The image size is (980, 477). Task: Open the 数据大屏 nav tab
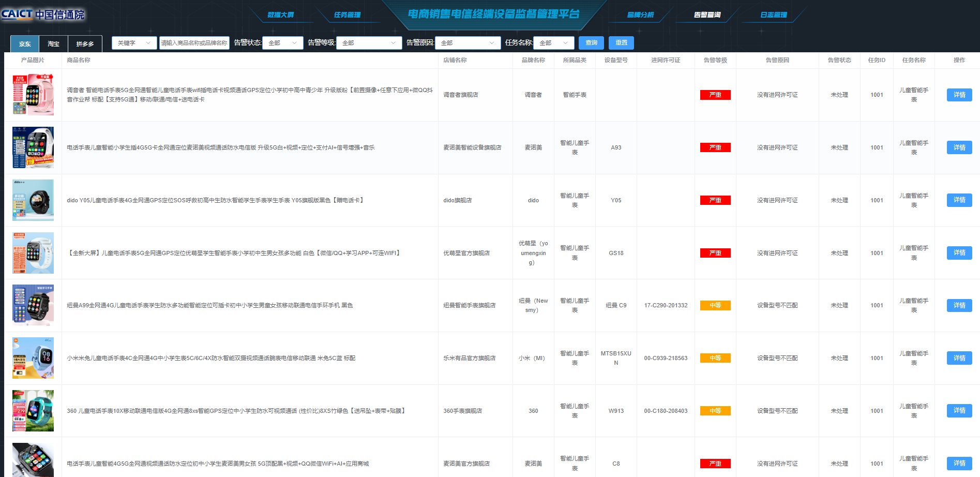pyautogui.click(x=281, y=14)
